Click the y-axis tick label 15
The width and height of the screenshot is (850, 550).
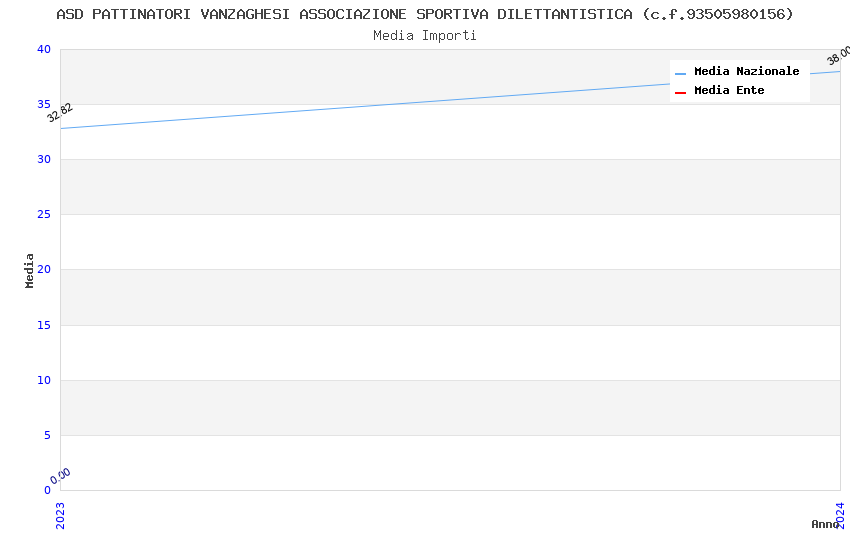point(44,325)
